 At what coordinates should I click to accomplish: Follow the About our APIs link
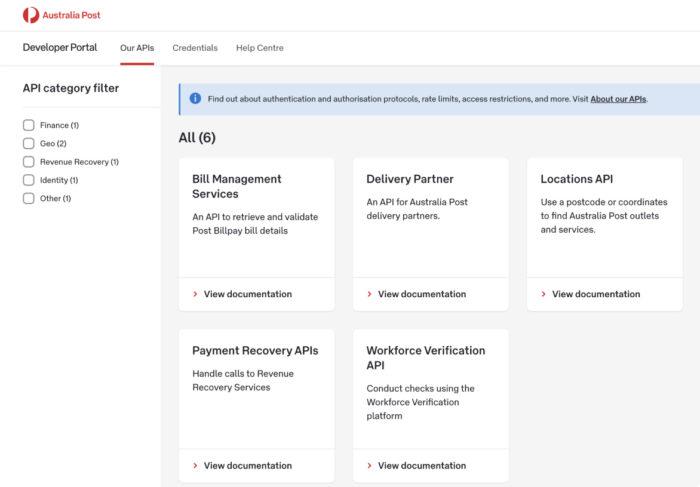[618, 99]
